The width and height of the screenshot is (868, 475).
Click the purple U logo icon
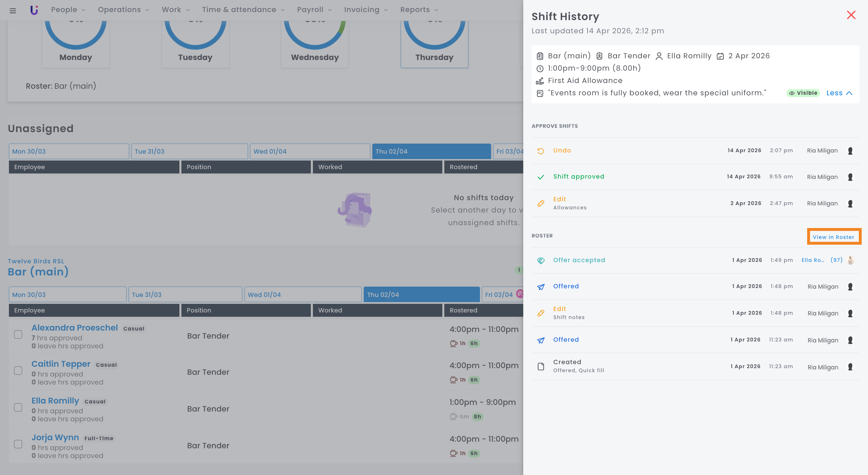pos(34,10)
